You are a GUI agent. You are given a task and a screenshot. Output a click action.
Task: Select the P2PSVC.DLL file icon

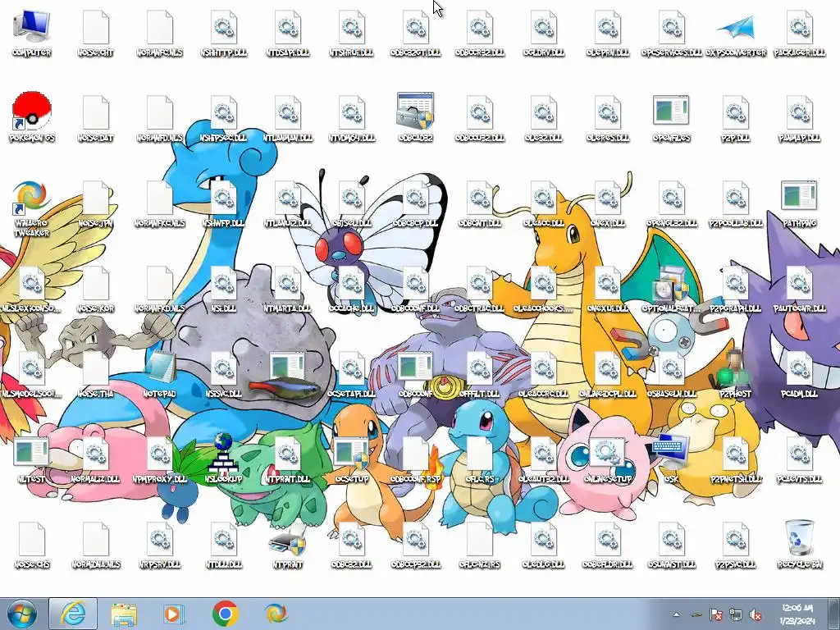[736, 538]
